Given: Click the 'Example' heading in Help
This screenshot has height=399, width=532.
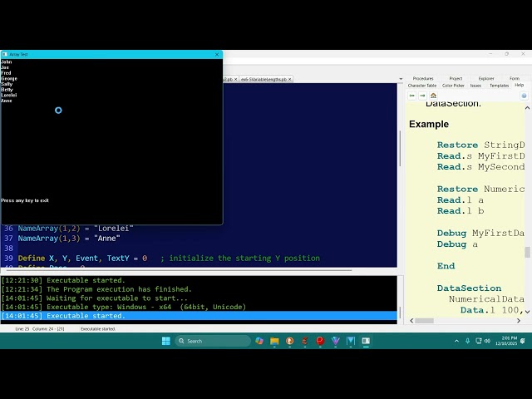Looking at the screenshot, I should (429, 124).
